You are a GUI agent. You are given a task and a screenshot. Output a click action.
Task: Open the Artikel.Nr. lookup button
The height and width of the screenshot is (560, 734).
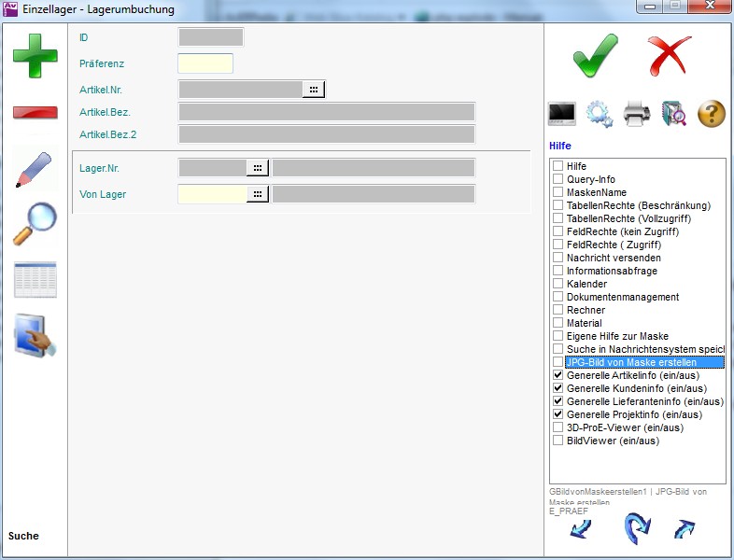pyautogui.click(x=314, y=90)
